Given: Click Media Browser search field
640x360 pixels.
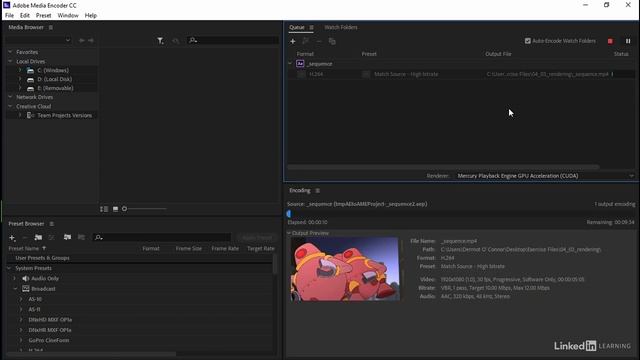Looking at the screenshot, I should click(x=233, y=40).
